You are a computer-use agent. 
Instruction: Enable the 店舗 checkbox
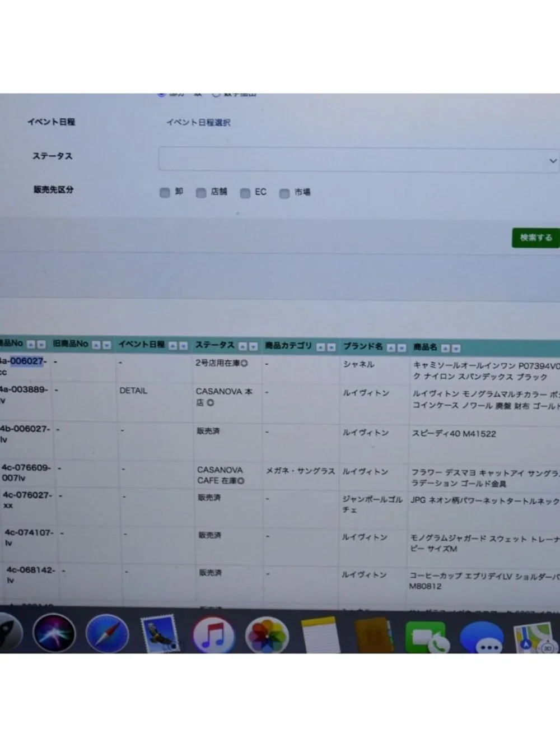[201, 193]
